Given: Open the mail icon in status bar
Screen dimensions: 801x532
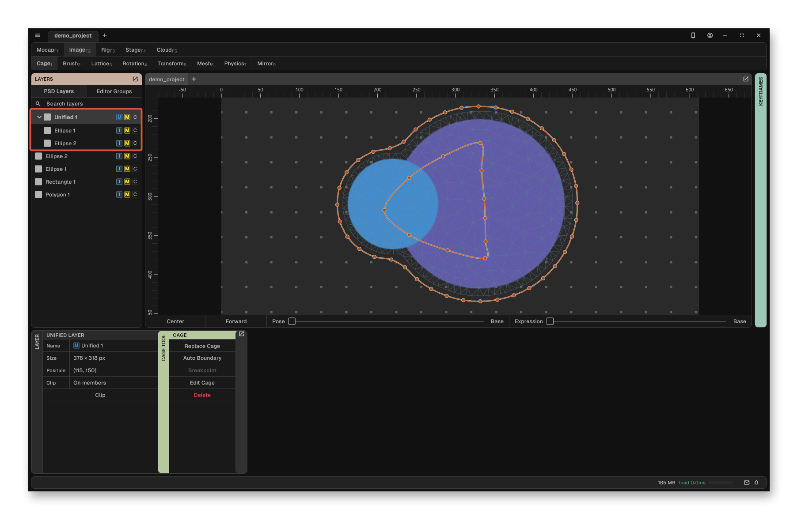Looking at the screenshot, I should click(747, 483).
